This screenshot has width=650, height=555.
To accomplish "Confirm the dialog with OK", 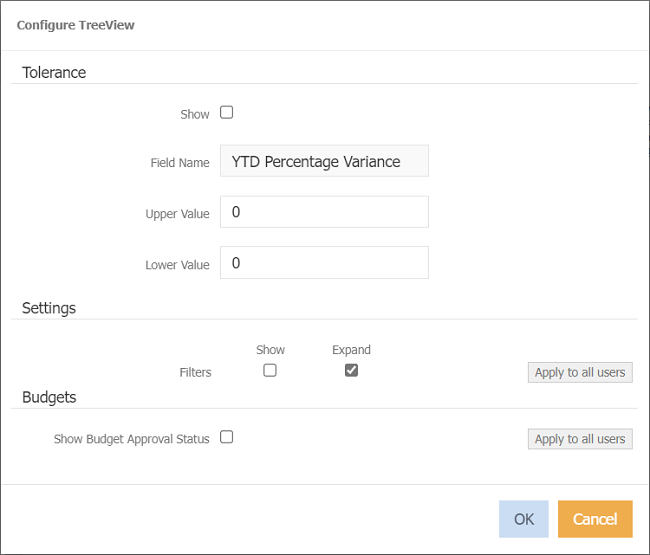I will 524,519.
